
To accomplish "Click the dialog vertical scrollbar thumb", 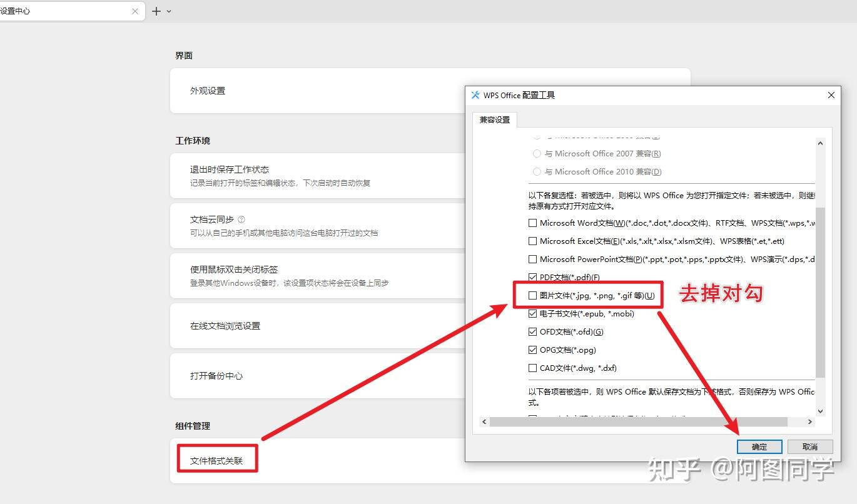I will click(x=821, y=293).
